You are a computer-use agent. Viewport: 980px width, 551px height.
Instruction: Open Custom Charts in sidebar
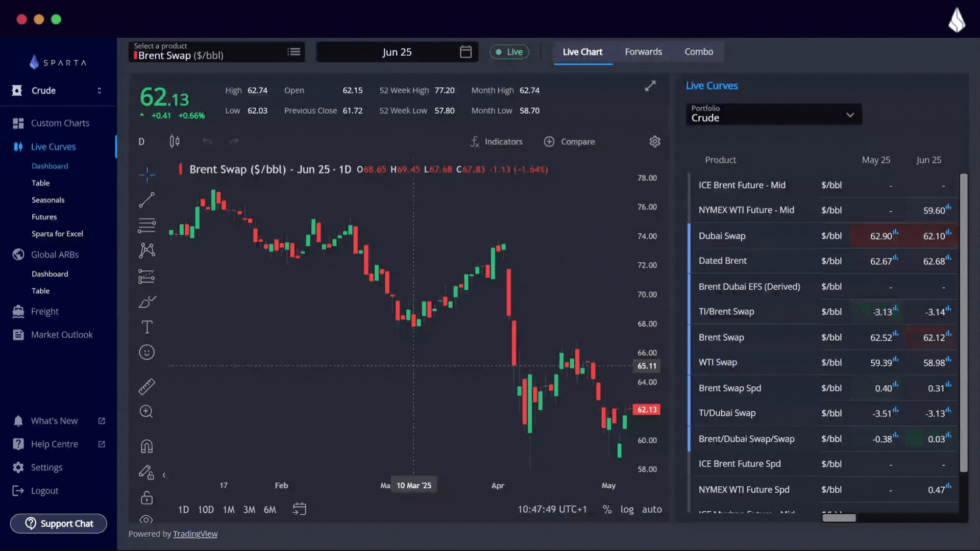60,123
